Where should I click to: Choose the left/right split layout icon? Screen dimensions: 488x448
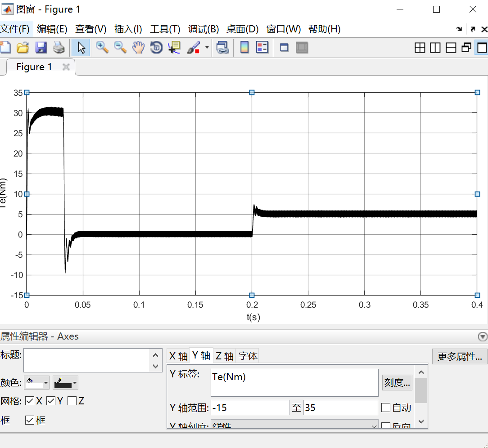[435, 48]
